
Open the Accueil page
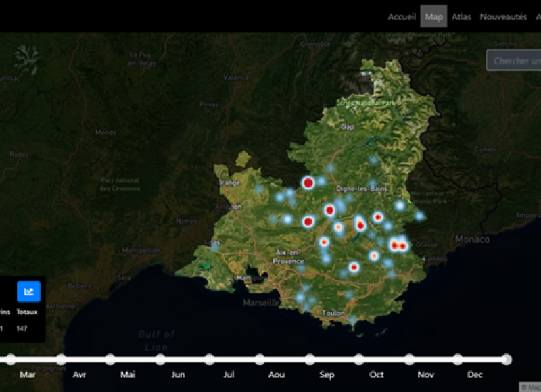pos(402,17)
